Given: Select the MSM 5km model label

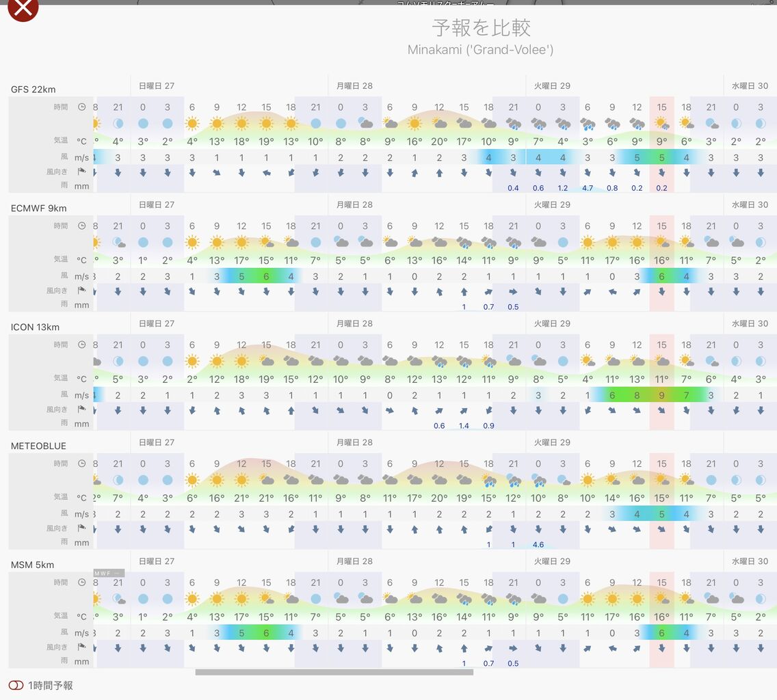Looking at the screenshot, I should pyautogui.click(x=33, y=565).
